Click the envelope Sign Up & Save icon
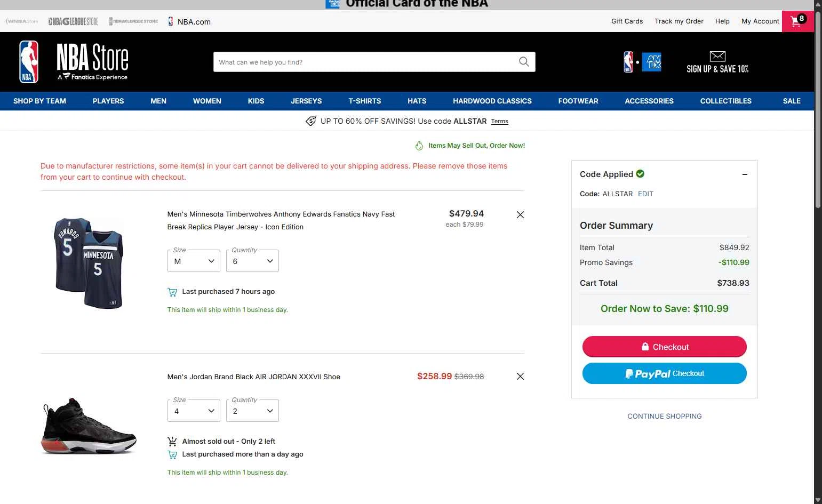This screenshot has width=822, height=504. [717, 56]
